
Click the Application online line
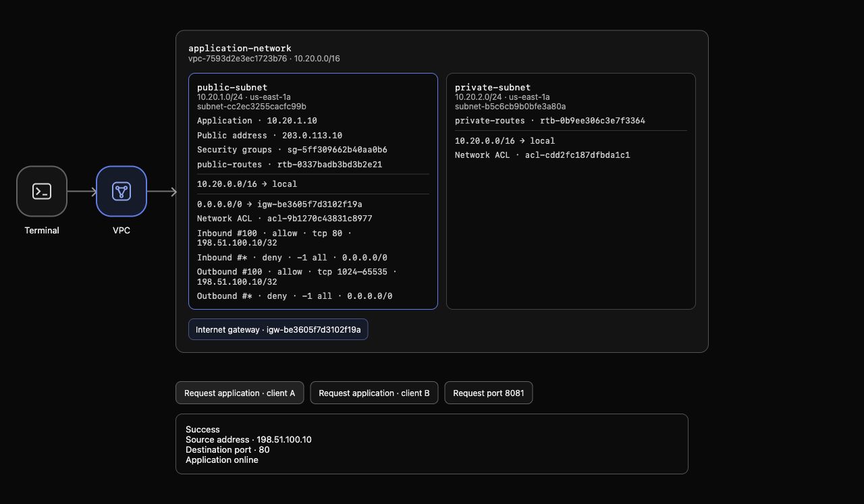click(222, 459)
